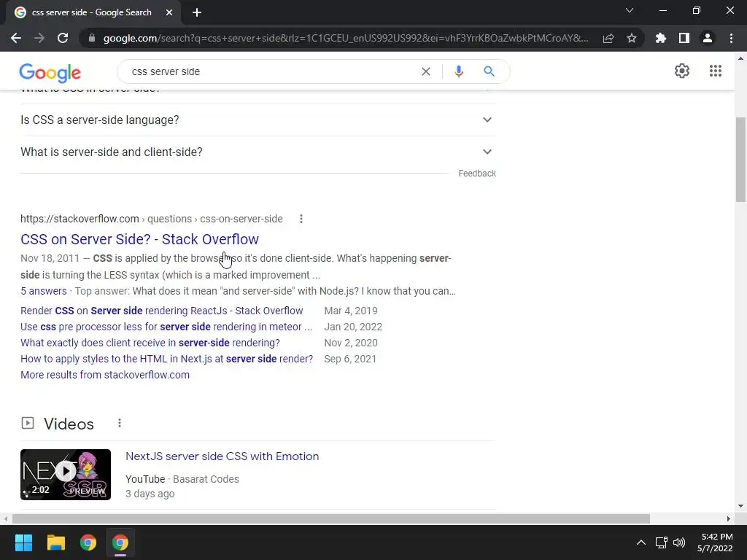Viewport: 747px width, 560px height.
Task: Submit search with the magnifier icon
Action: tap(489, 71)
